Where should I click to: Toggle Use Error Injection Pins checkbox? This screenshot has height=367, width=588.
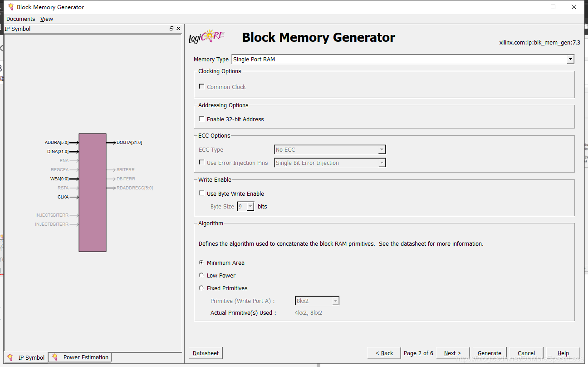[x=201, y=162]
